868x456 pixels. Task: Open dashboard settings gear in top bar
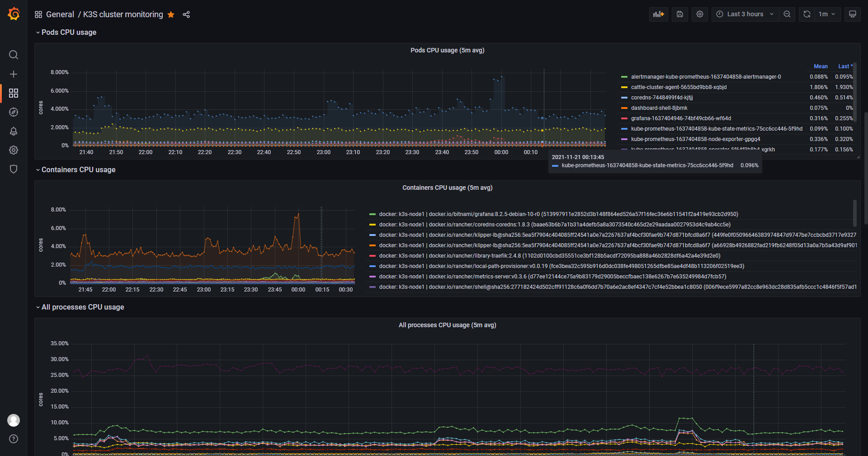tap(700, 14)
